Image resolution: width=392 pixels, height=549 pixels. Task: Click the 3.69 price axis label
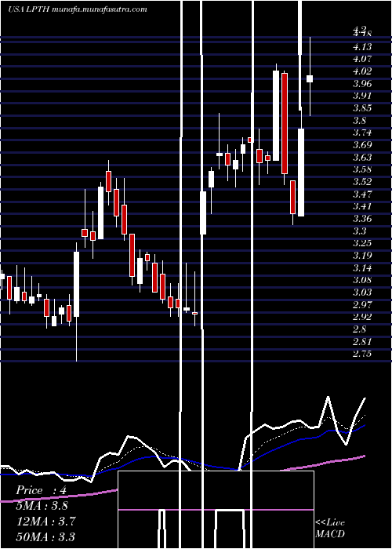(362, 144)
